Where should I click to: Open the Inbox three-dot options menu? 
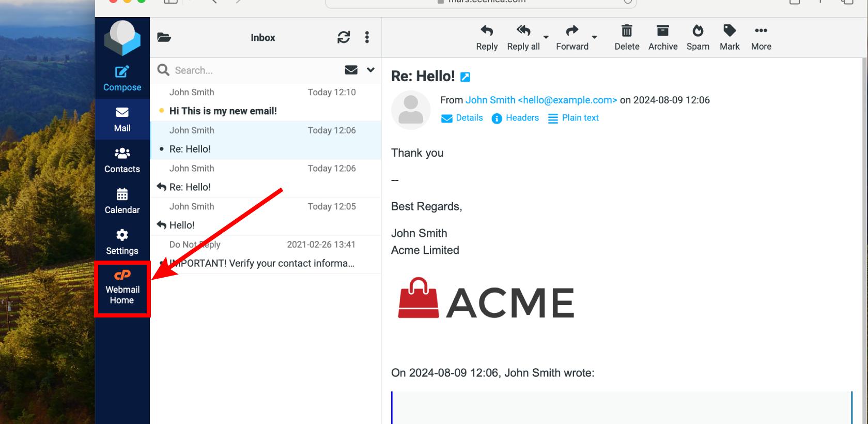click(x=367, y=37)
